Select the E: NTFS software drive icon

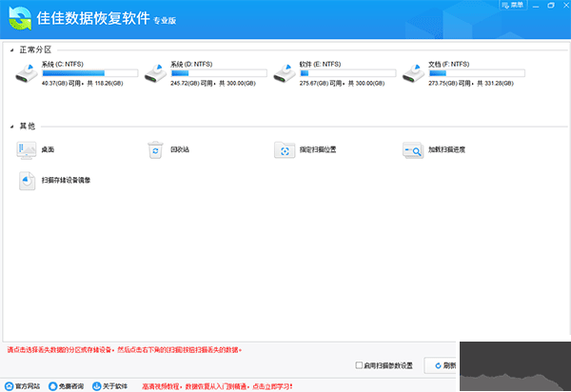tap(285, 73)
